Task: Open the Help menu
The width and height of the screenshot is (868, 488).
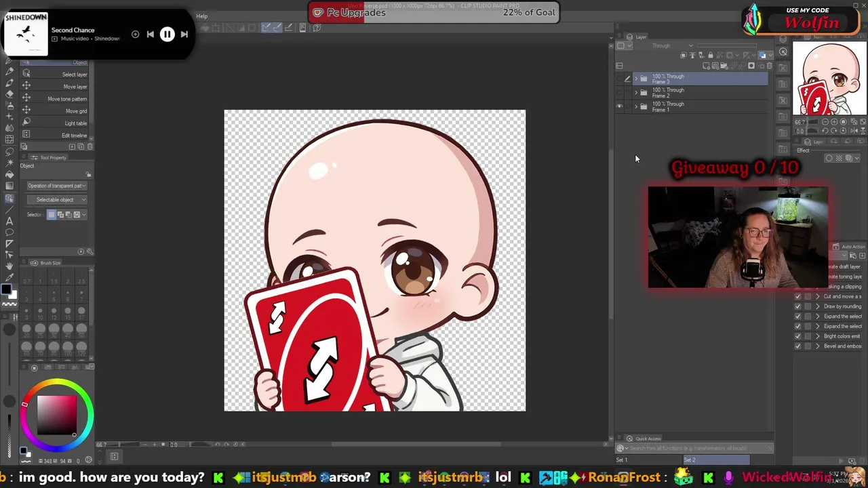Action: coord(202,16)
